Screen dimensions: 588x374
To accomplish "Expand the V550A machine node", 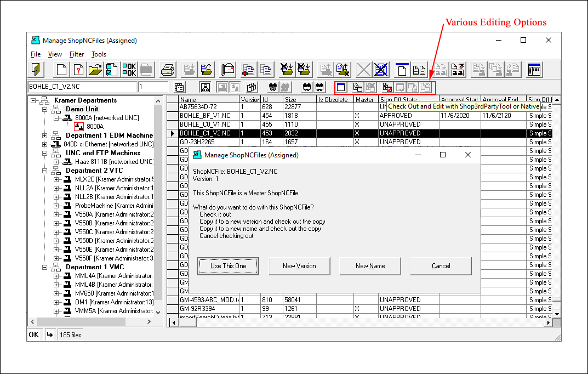I will pos(56,214).
